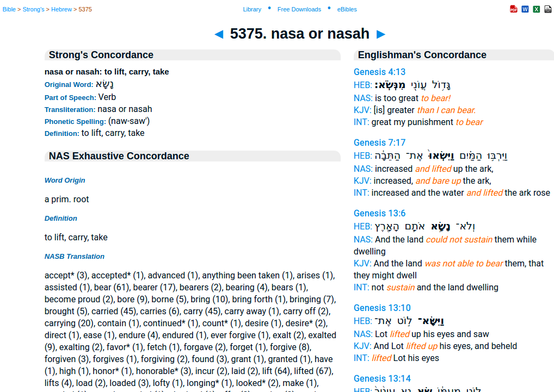Open the Library menu link
This screenshot has width=554, height=392.
(x=252, y=10)
